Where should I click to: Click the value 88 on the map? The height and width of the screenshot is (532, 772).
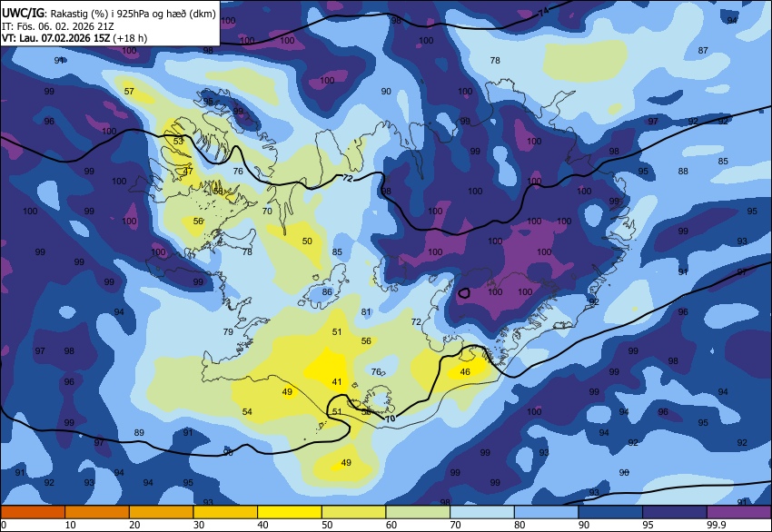[683, 172]
